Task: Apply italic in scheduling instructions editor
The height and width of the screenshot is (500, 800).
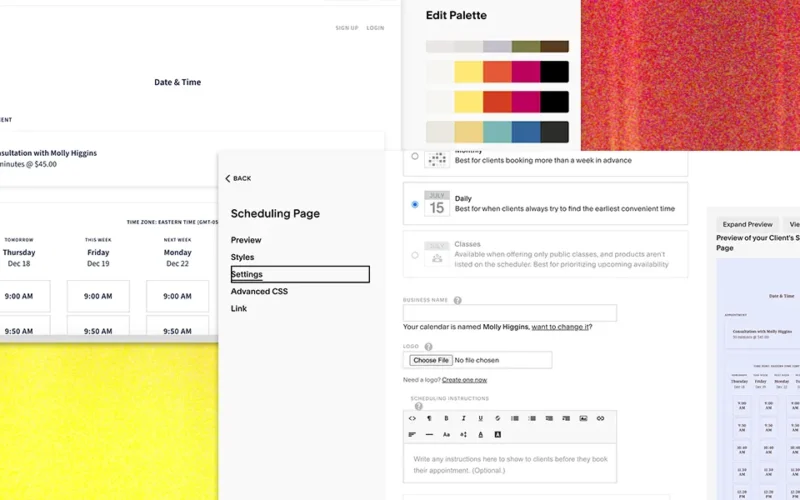Action: pyautogui.click(x=463, y=418)
